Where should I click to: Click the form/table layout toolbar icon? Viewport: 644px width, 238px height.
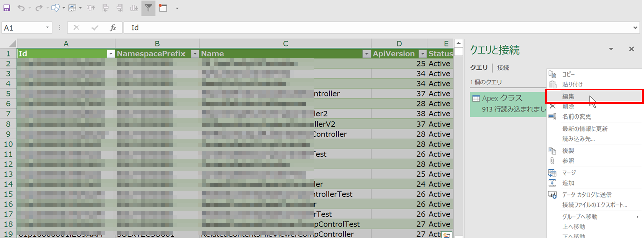(x=72, y=8)
